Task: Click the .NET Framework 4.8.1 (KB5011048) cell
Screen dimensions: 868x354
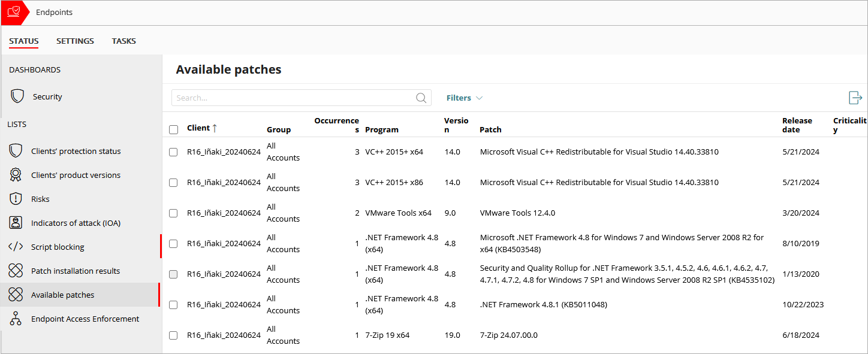Action: (544, 304)
